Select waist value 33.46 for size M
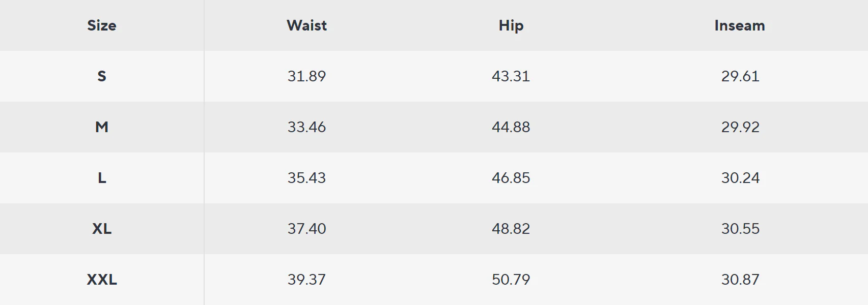The height and width of the screenshot is (305, 868). tap(306, 127)
